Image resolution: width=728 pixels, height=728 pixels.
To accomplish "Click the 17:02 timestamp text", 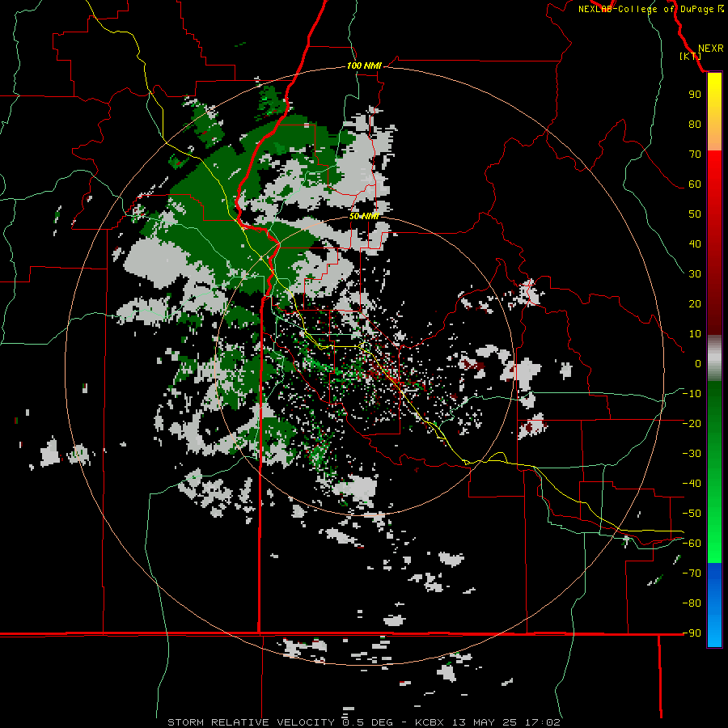I will point(543,722).
